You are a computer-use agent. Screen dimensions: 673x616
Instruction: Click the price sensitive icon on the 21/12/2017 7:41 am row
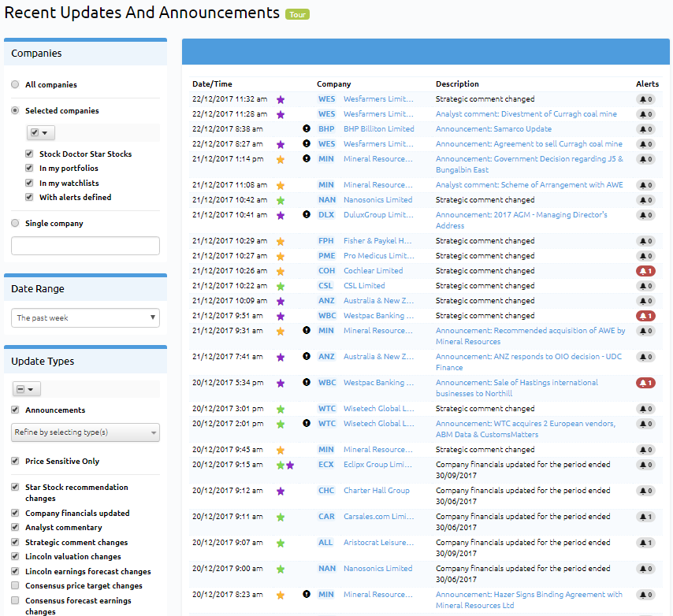click(306, 356)
